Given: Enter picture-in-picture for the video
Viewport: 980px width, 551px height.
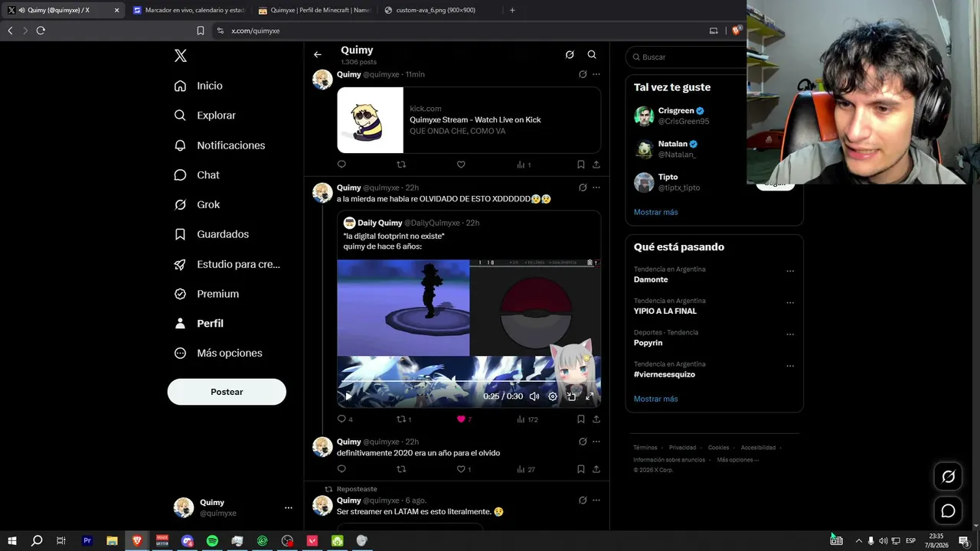Looking at the screenshot, I should (571, 396).
